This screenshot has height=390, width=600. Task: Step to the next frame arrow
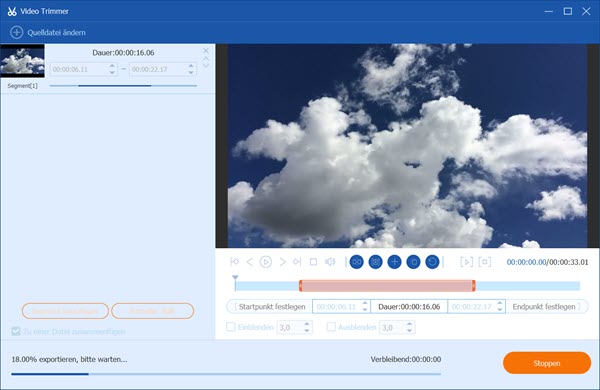click(x=282, y=262)
